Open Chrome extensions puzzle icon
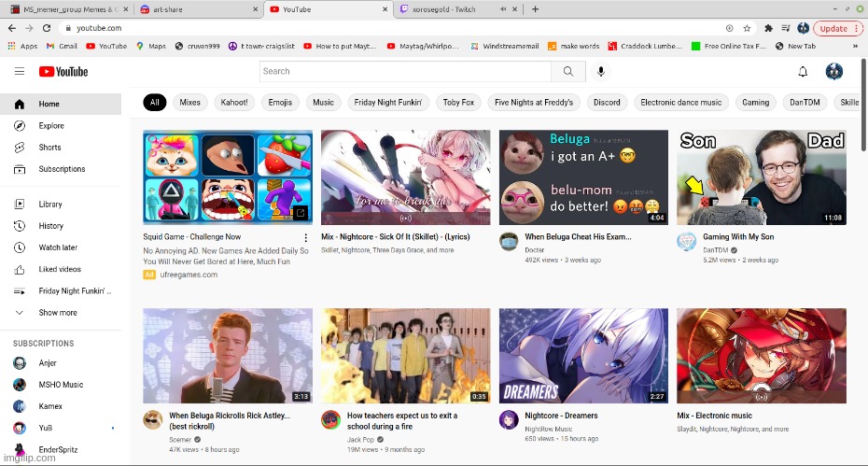 coord(768,28)
